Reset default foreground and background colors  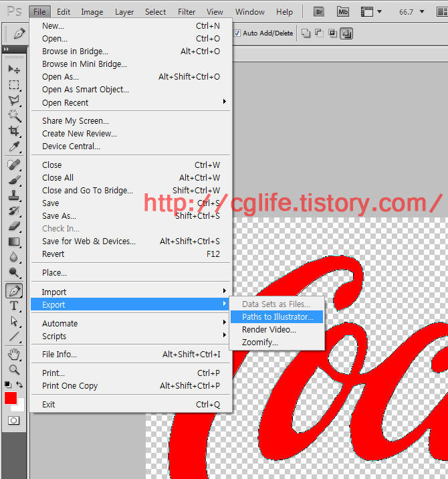tap(8, 385)
